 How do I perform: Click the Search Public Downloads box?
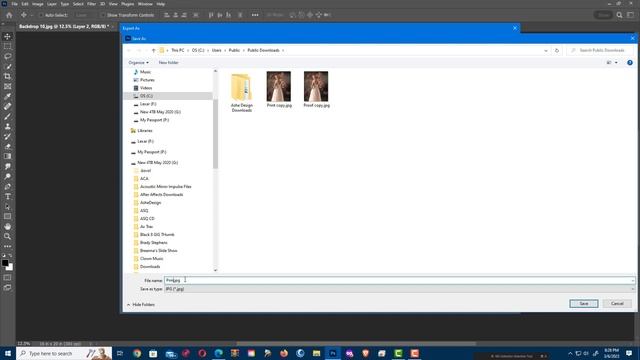[600, 50]
